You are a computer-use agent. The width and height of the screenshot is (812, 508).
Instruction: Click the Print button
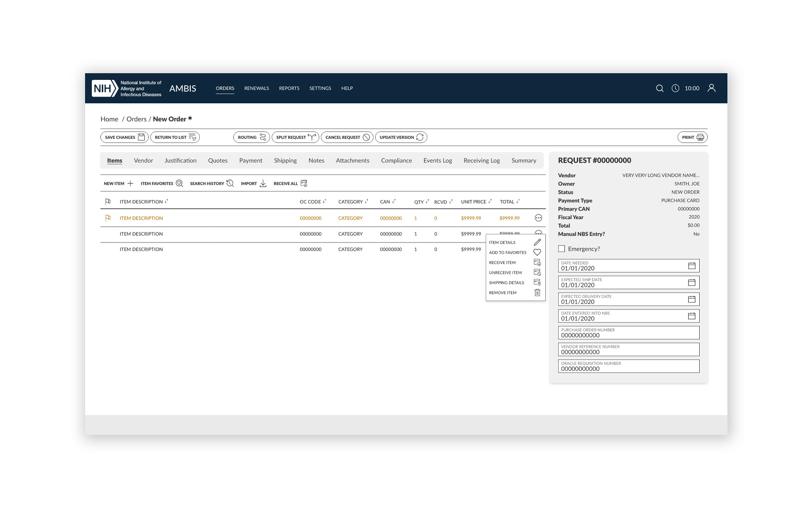point(692,137)
